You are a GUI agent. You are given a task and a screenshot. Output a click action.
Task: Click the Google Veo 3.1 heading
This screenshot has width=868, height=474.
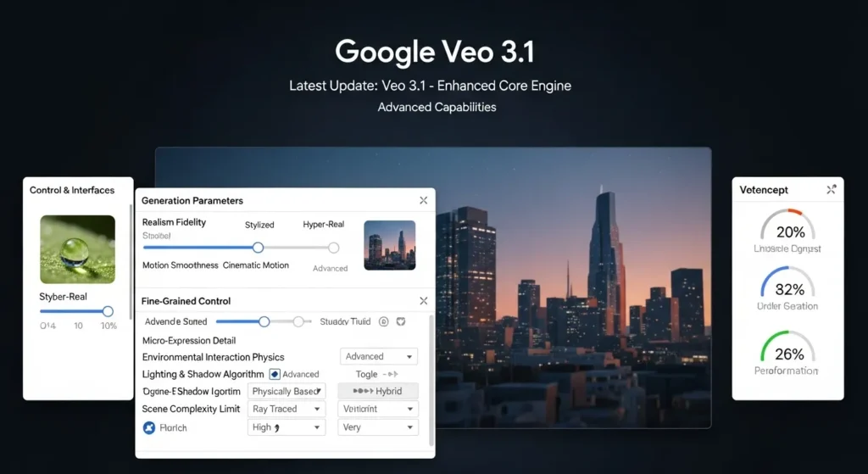point(435,52)
